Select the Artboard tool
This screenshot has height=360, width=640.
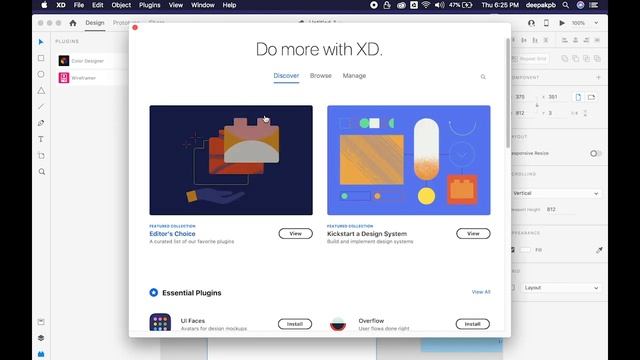41,156
